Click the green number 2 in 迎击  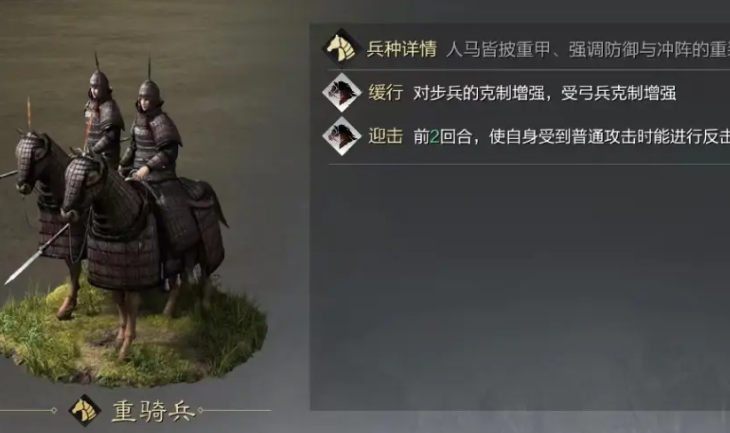434,137
